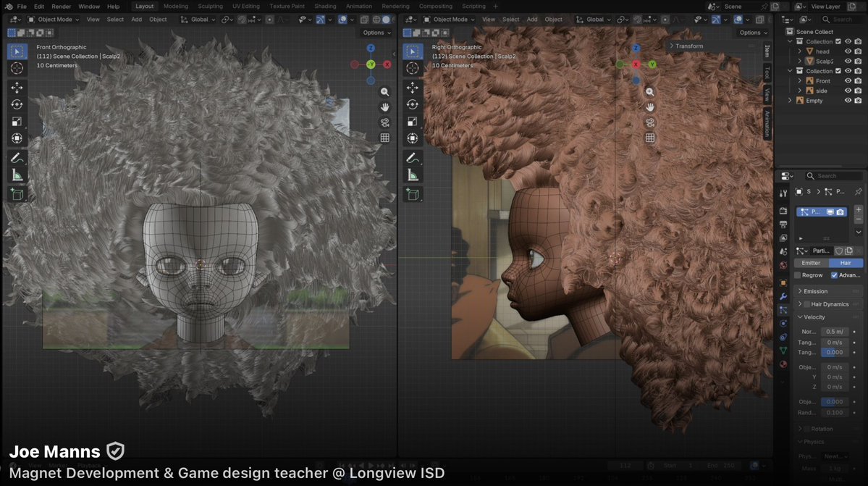Open the Material properties tab icon
Screen dimensions: 868x486
[x=783, y=364]
